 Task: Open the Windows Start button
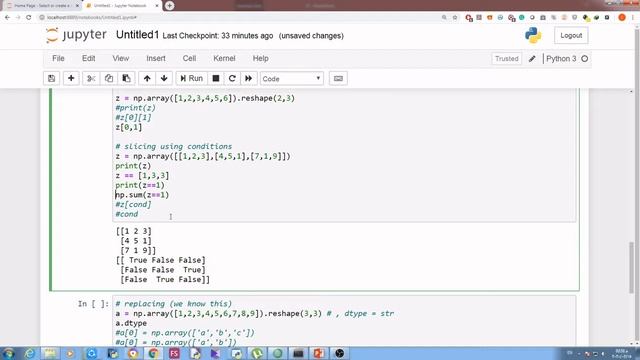[8, 353]
